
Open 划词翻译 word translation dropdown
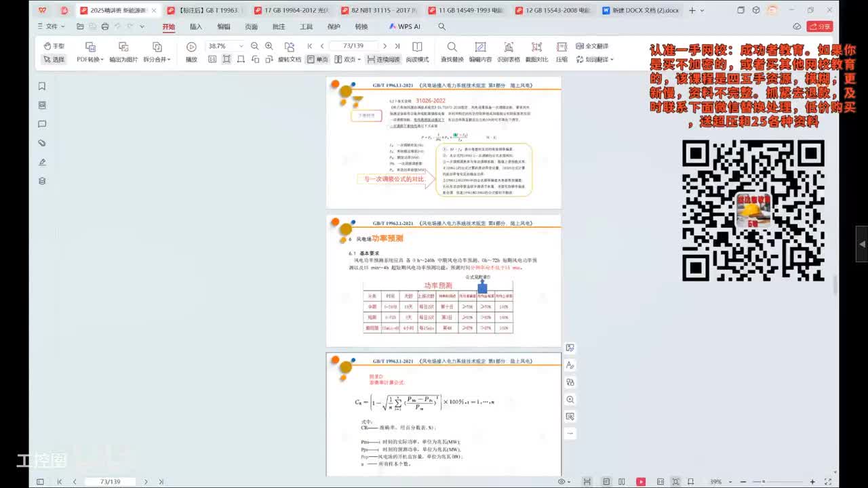tap(594, 60)
